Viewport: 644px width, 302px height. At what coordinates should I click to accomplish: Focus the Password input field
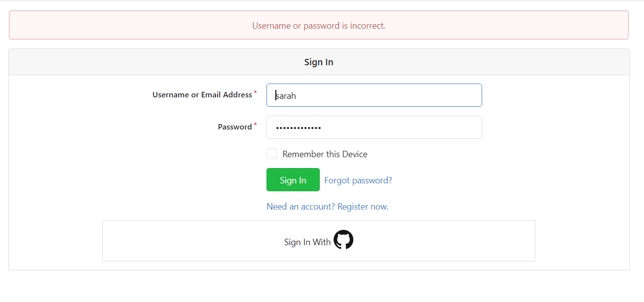click(x=374, y=128)
